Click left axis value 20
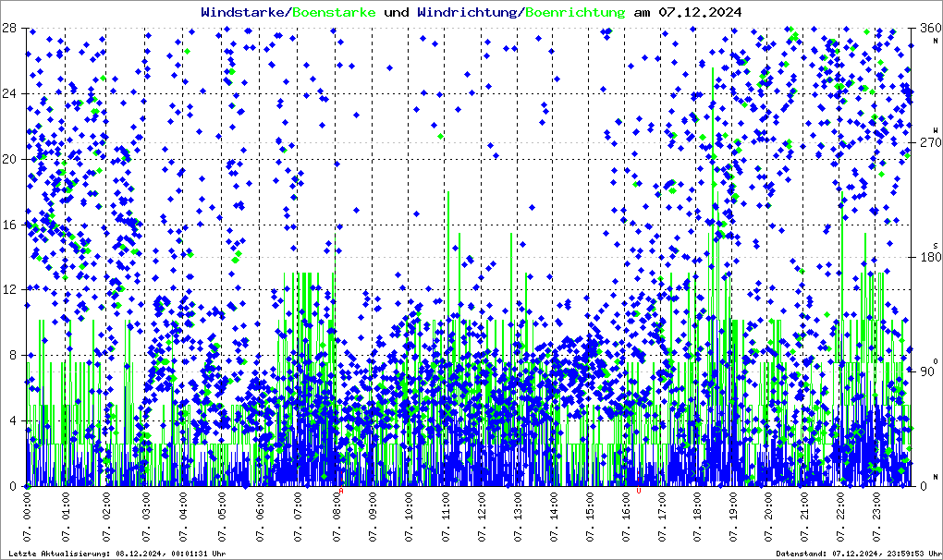 [9, 159]
